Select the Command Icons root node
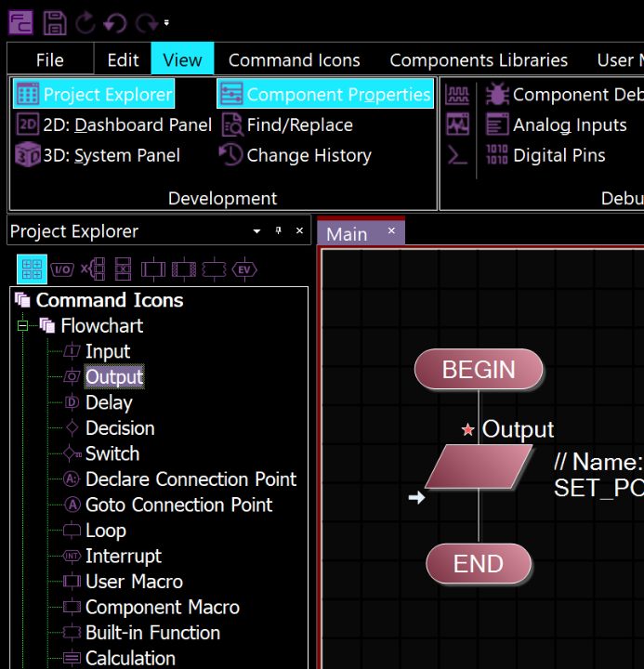This screenshot has height=669, width=644. coord(110,300)
